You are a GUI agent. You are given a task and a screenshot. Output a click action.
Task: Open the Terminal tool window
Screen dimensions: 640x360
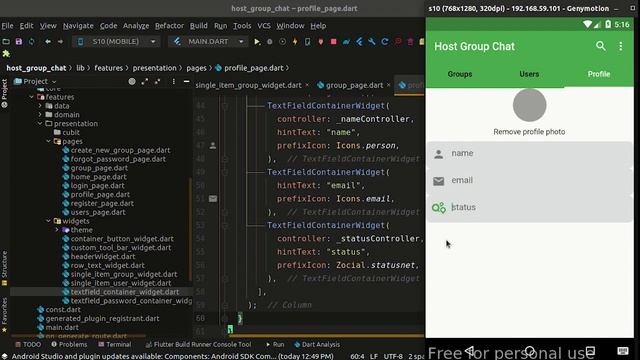click(115, 344)
